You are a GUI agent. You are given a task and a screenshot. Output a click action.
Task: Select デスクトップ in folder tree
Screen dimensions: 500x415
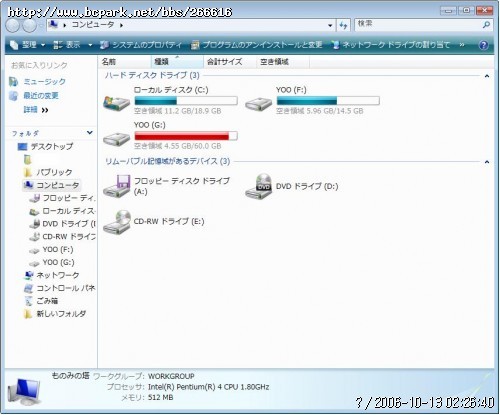pyautogui.click(x=52, y=146)
